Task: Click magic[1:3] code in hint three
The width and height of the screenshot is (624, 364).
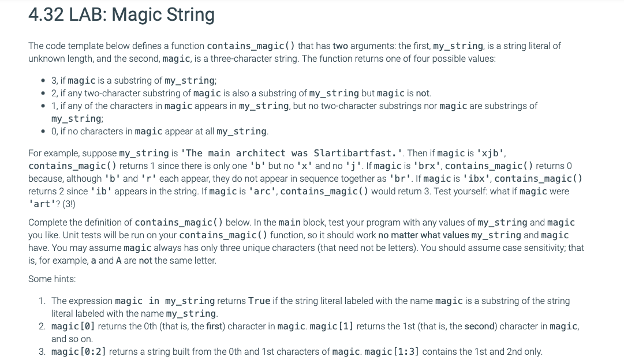Action: (x=392, y=352)
